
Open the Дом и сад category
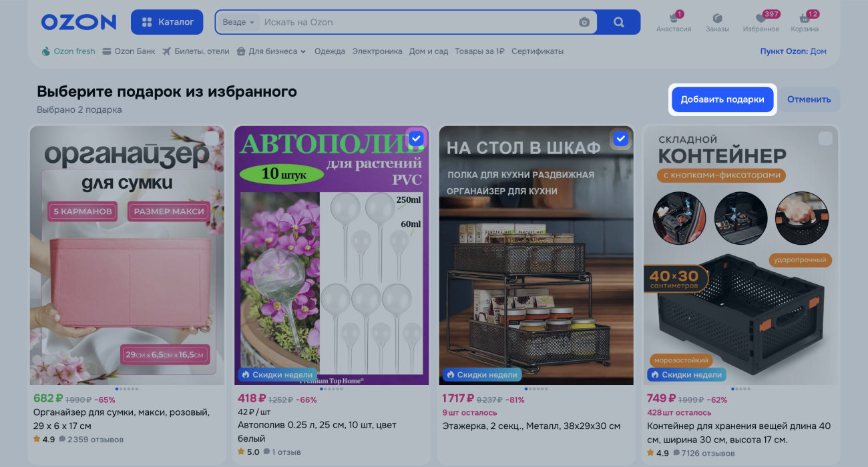click(429, 51)
